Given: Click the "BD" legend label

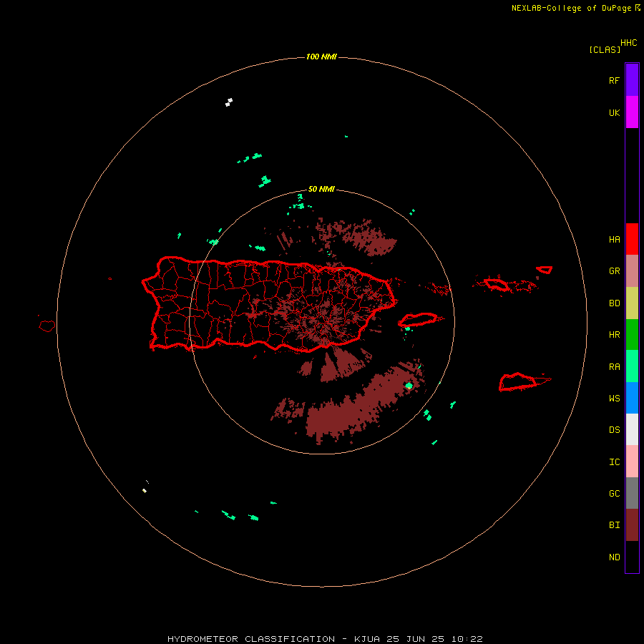Looking at the screenshot, I should tap(614, 303).
